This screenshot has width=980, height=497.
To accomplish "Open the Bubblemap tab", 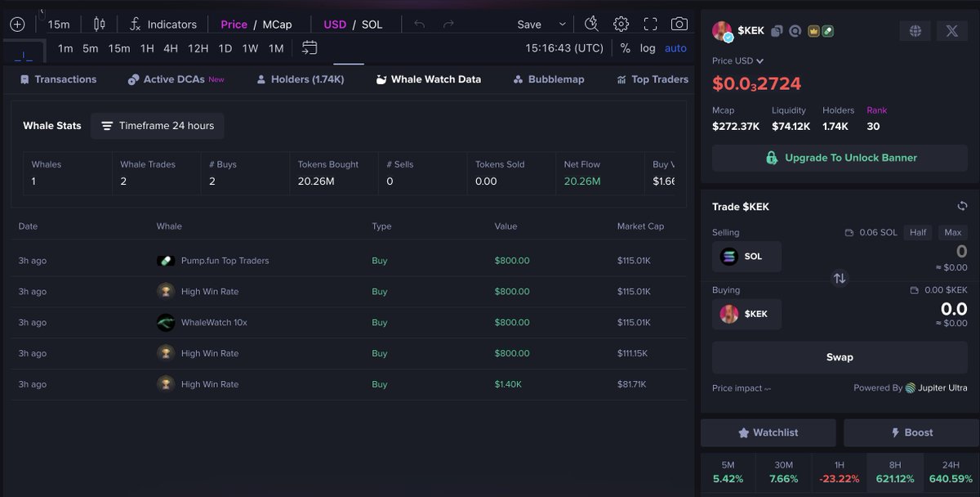I will pos(549,79).
